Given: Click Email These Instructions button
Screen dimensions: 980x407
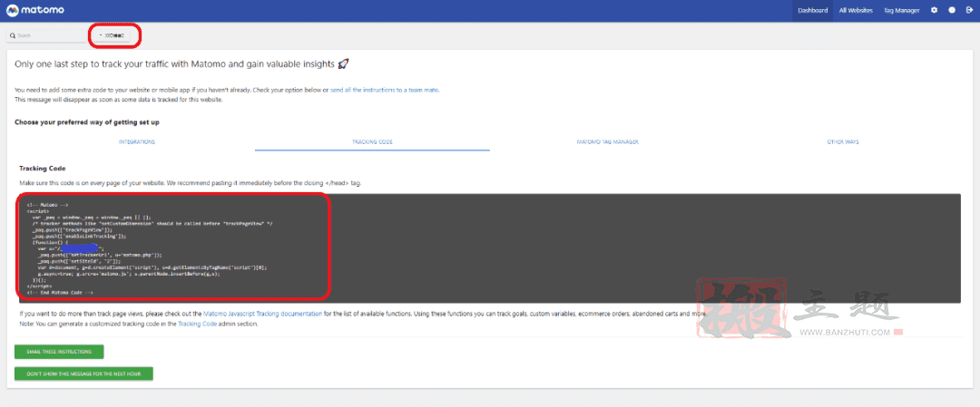Looking at the screenshot, I should click(59, 352).
